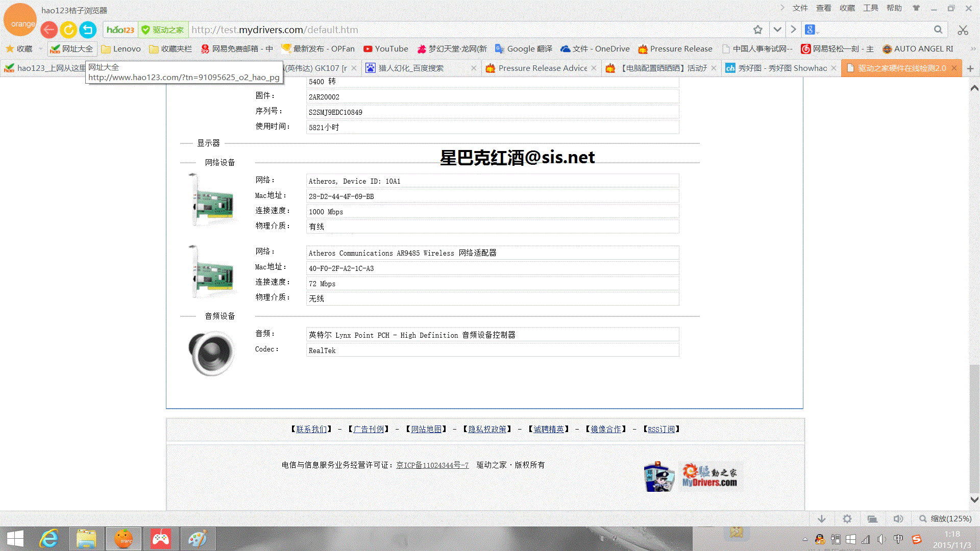Image resolution: width=980 pixels, height=551 pixels.
Task: Expand the hidden toolbar chevron near 文件
Action: pos(782,8)
